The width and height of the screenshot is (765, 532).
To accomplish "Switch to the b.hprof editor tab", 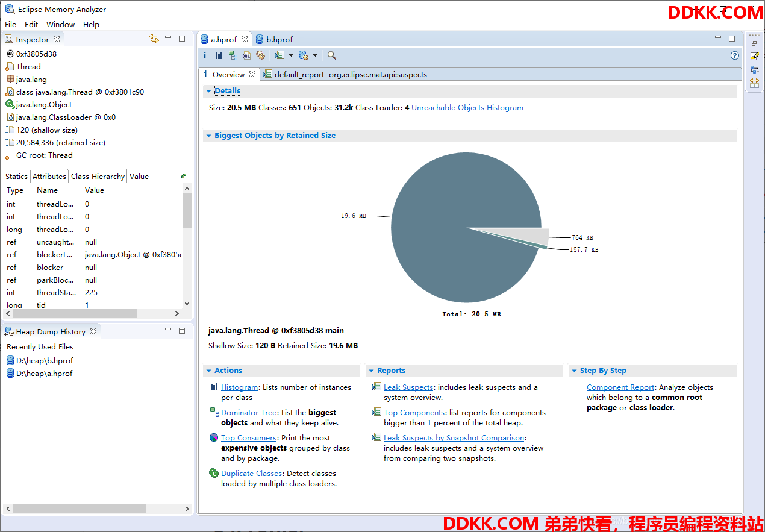I will click(273, 39).
